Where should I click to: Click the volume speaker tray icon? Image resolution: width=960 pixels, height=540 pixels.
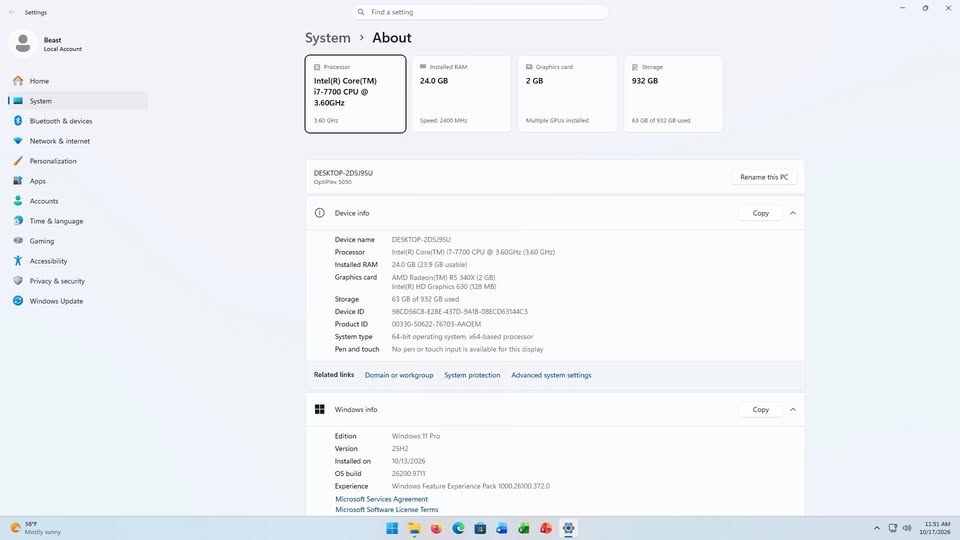(907, 528)
